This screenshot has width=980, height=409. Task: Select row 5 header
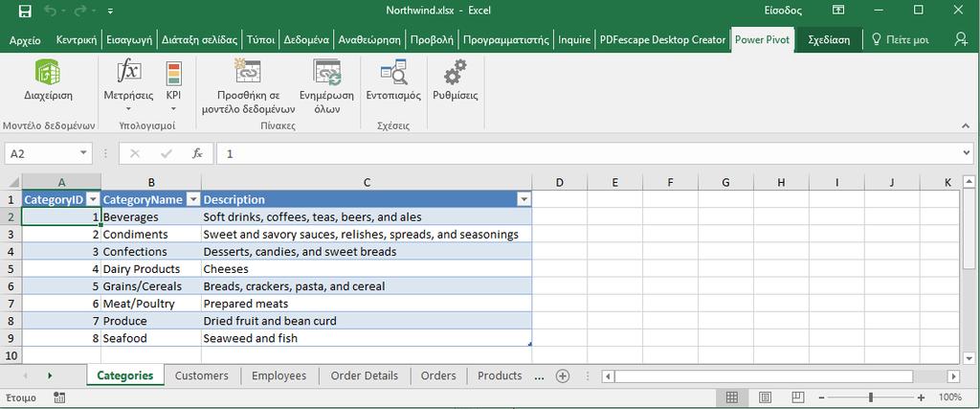coord(10,269)
